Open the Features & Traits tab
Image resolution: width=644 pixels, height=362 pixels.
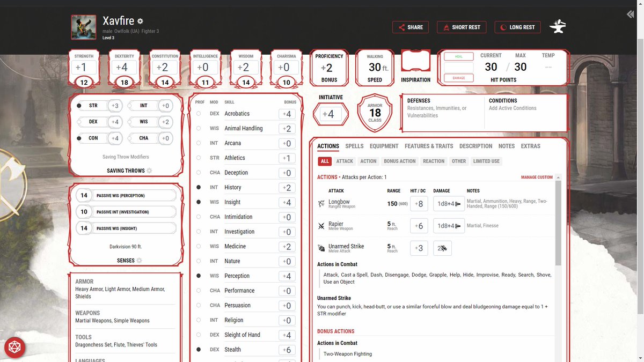pos(429,146)
